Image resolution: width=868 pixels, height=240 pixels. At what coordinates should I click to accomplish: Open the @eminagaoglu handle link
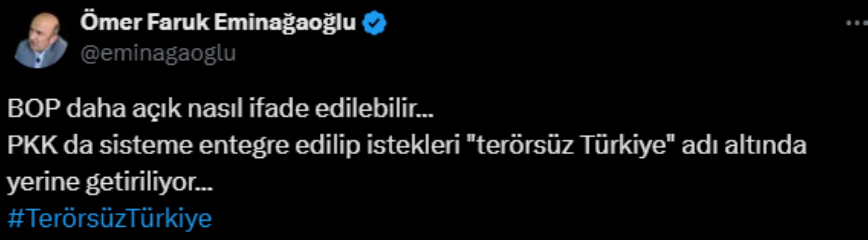158,54
